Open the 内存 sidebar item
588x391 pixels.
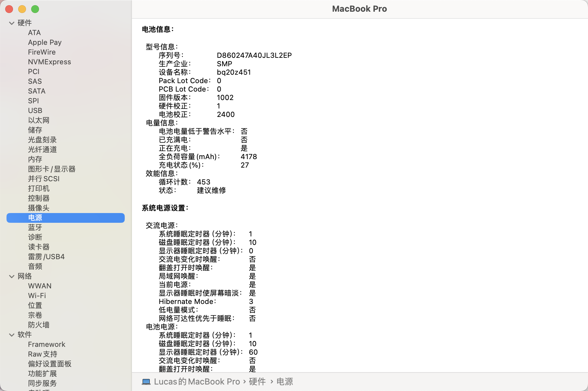[x=35, y=159]
